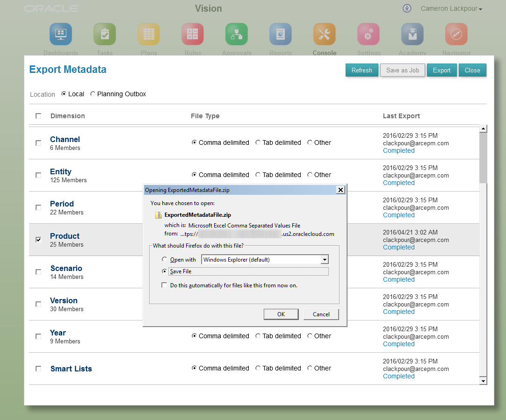Open Completed status link for Channel
Viewport: 506px width, 420px height.
click(398, 150)
